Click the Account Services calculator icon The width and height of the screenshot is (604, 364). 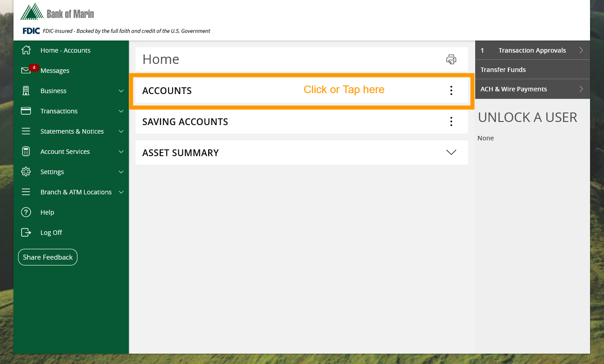[x=26, y=152]
